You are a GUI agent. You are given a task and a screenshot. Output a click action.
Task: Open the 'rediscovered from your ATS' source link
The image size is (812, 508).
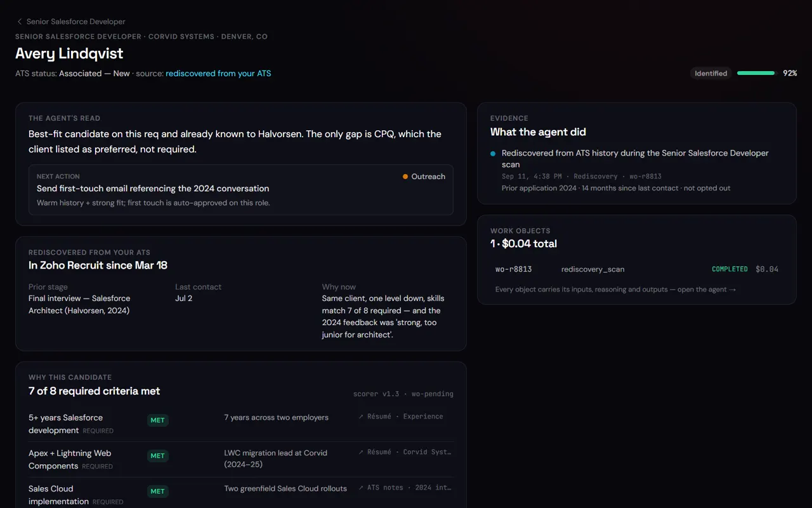218,74
